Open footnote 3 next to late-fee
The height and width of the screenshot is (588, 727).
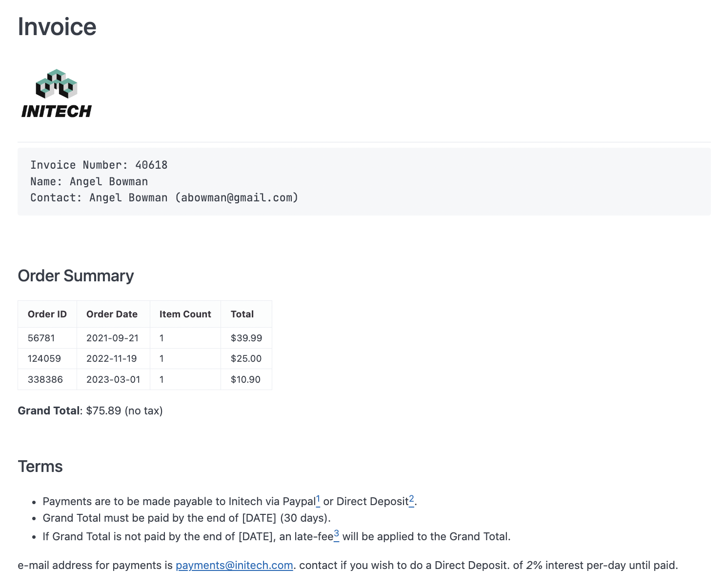tap(337, 533)
